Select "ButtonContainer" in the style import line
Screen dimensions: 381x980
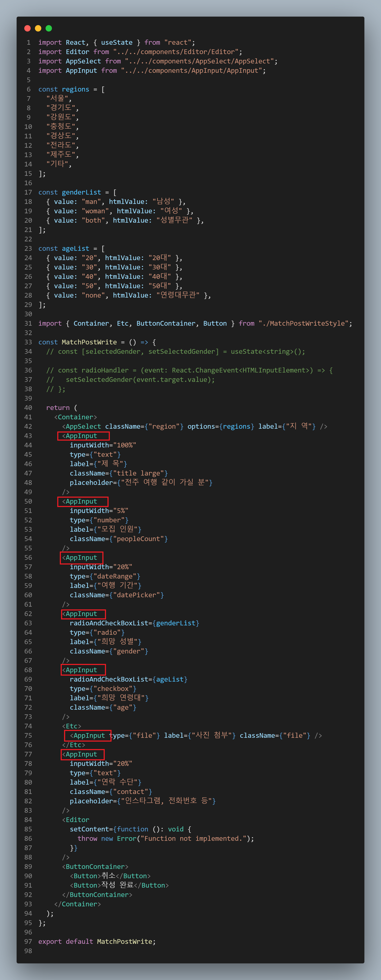click(166, 323)
